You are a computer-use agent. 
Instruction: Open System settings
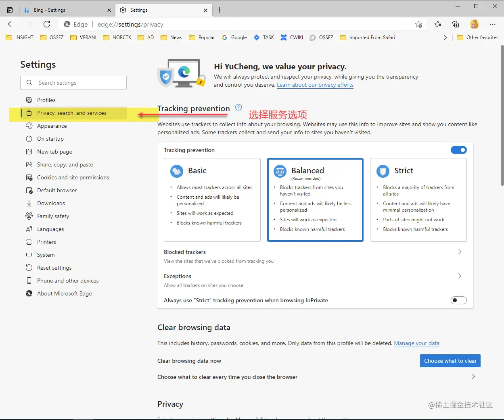[73, 255]
